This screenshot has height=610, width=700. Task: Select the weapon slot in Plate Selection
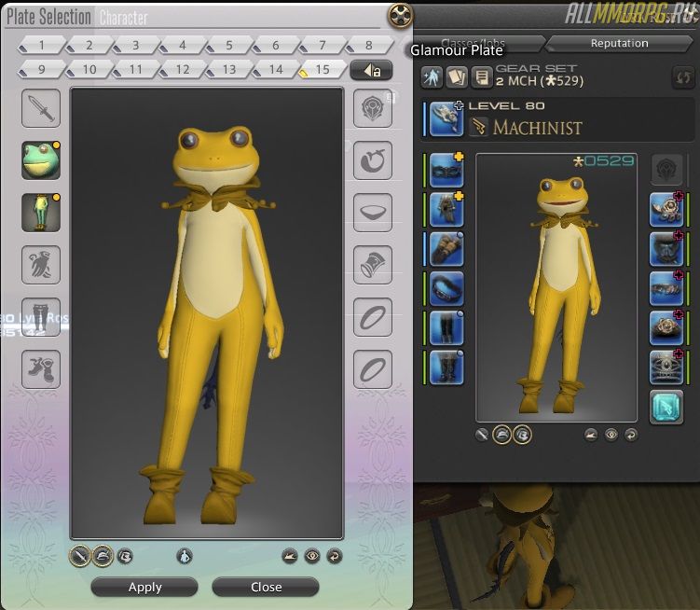41,107
